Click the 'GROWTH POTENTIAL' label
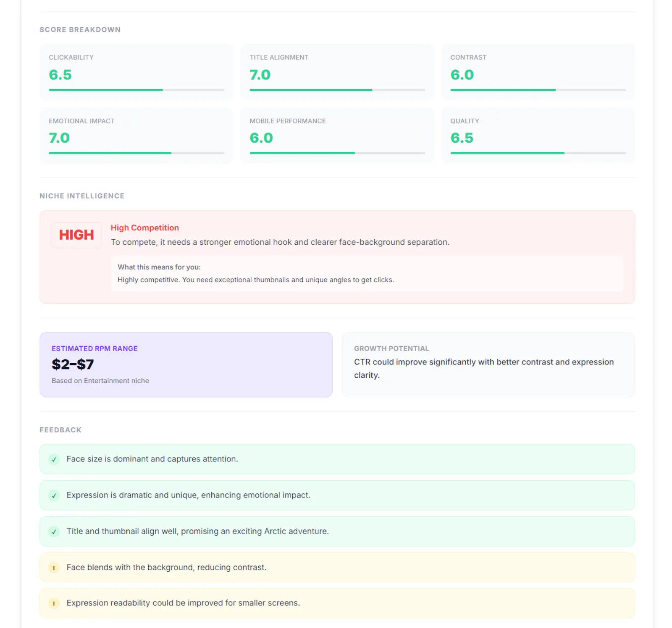The width and height of the screenshot is (672, 628). coord(391,348)
